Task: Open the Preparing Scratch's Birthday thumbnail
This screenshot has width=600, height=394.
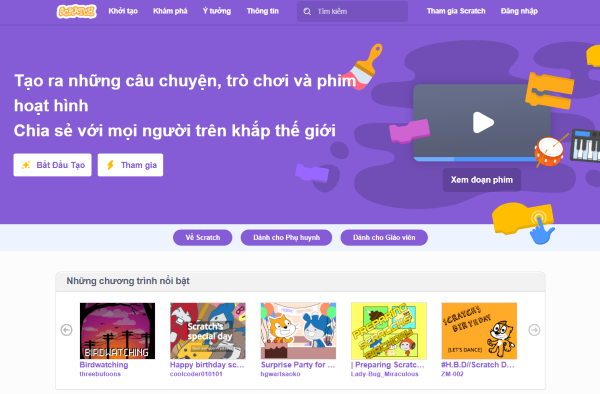Action: pyautogui.click(x=389, y=331)
